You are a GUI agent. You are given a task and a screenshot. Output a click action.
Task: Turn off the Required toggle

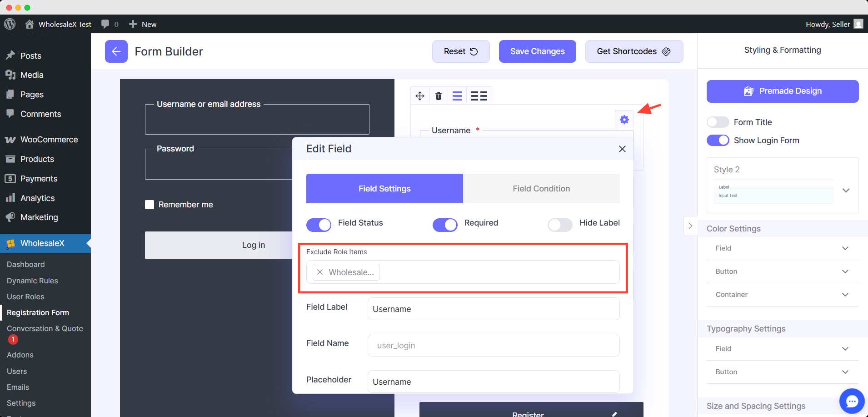445,225
